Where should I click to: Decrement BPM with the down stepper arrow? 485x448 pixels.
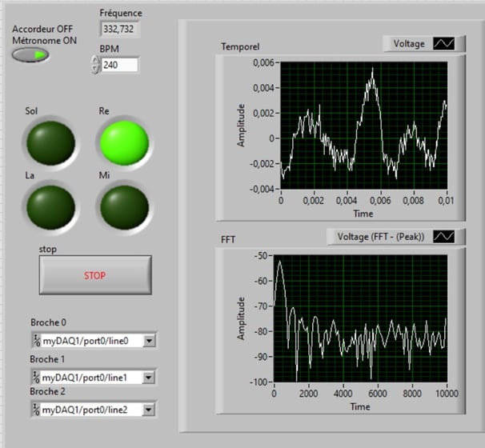pyautogui.click(x=95, y=70)
